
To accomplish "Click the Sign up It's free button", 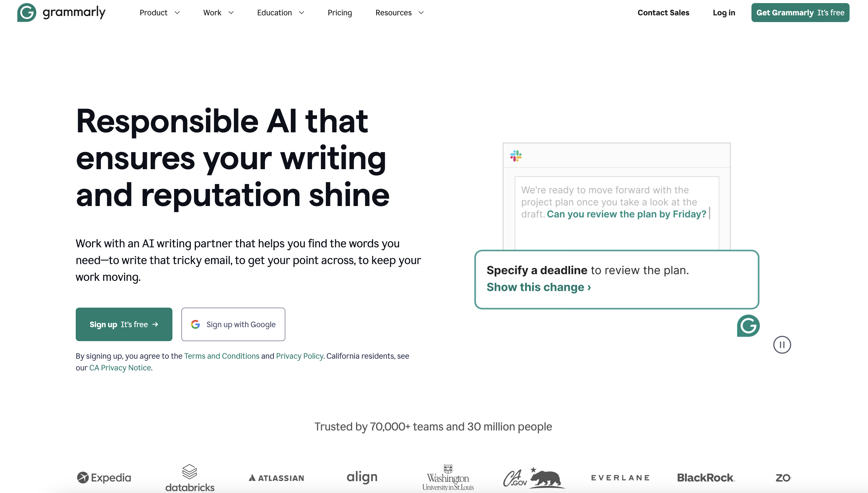I will pyautogui.click(x=124, y=324).
